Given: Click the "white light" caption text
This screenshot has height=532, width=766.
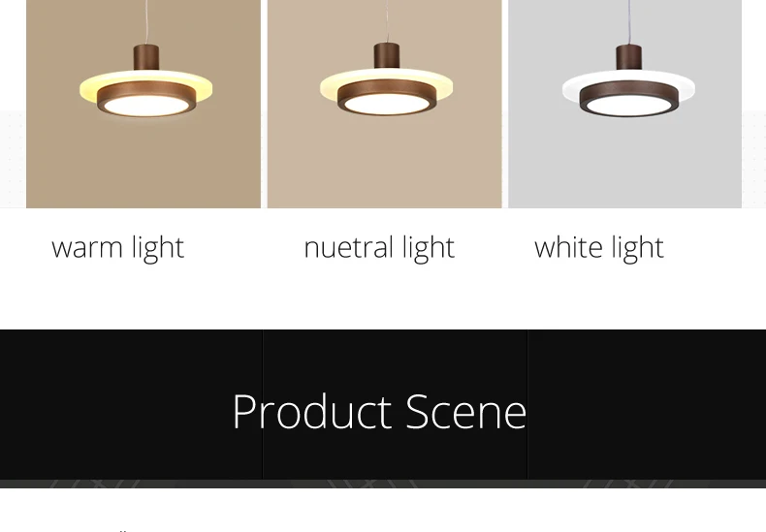Looking at the screenshot, I should click(599, 248).
